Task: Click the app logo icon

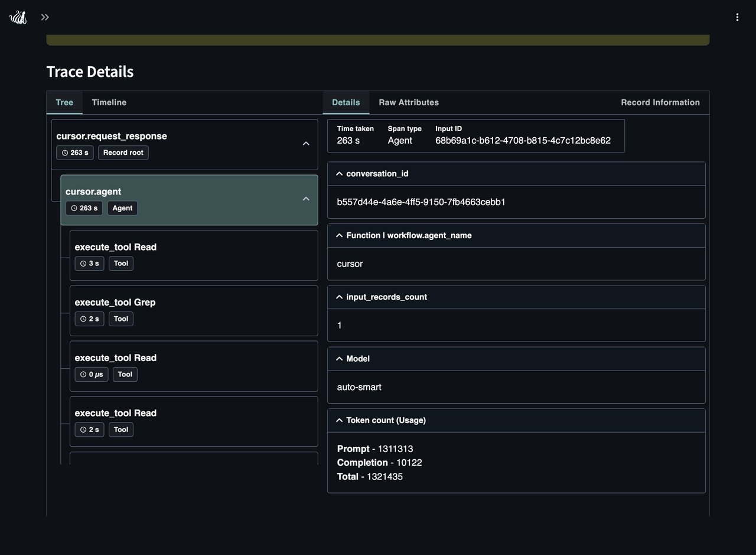Action: click(18, 18)
